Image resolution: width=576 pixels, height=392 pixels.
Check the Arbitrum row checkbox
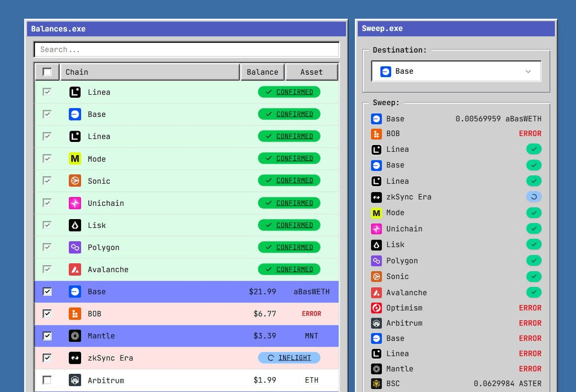click(x=47, y=380)
